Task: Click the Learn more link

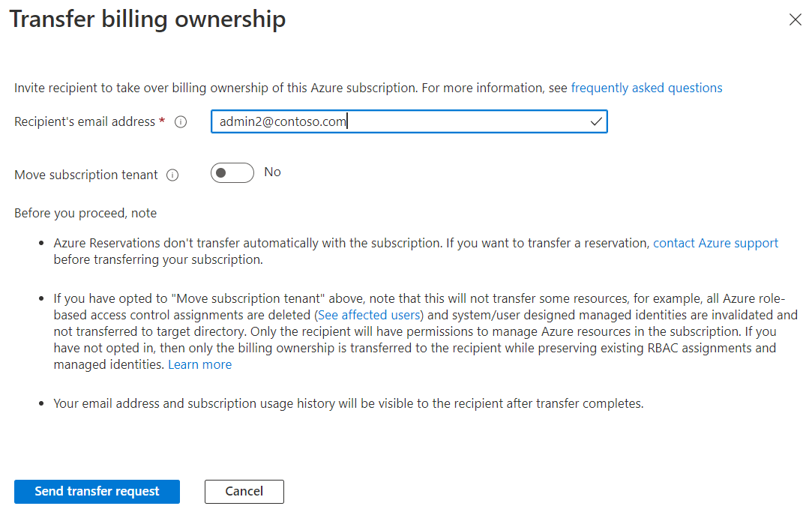Action: coord(199,364)
